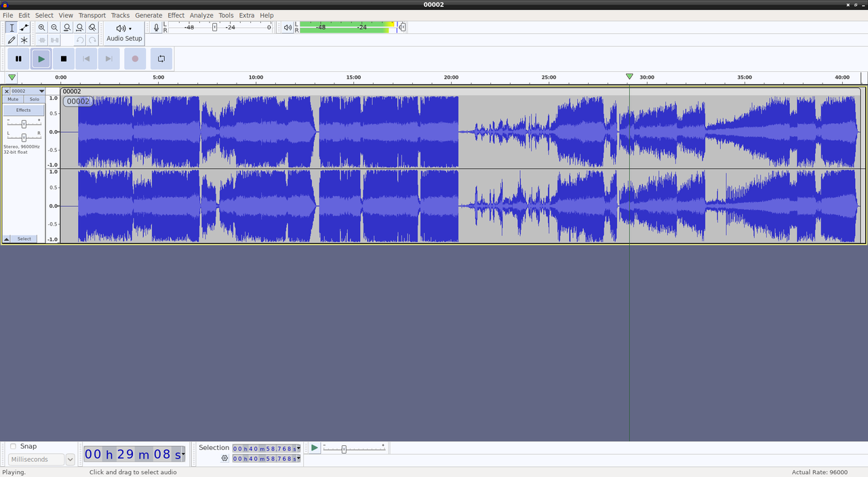Select the Draw pencil tool
Image resolution: width=868 pixels, height=477 pixels.
tap(12, 41)
